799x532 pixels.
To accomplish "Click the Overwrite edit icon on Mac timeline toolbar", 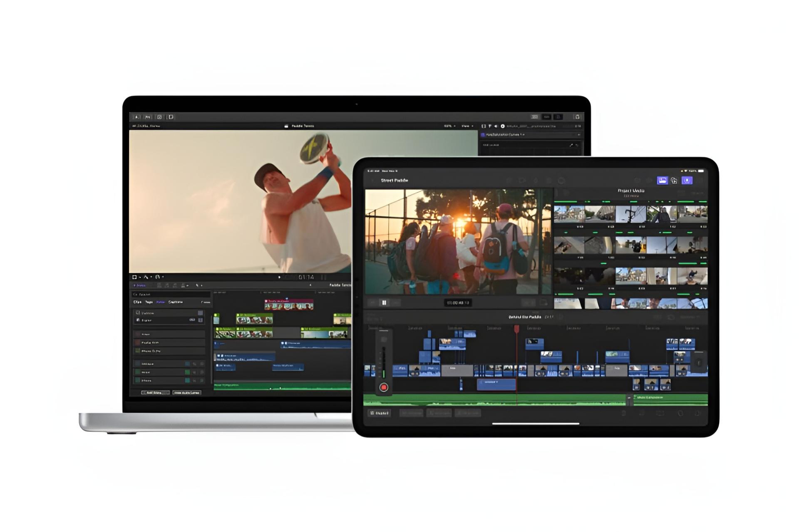I will 184,285.
